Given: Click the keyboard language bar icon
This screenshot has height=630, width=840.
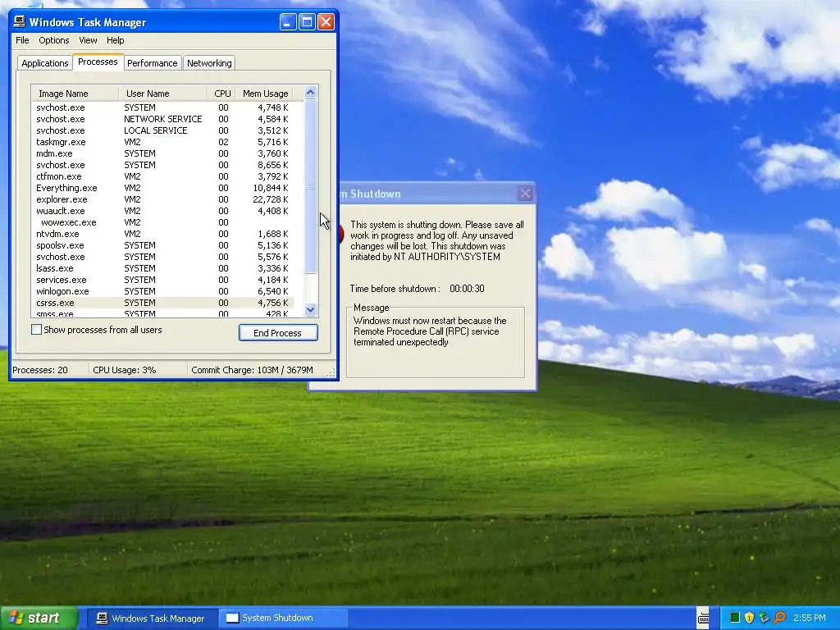Looking at the screenshot, I should (703, 619).
